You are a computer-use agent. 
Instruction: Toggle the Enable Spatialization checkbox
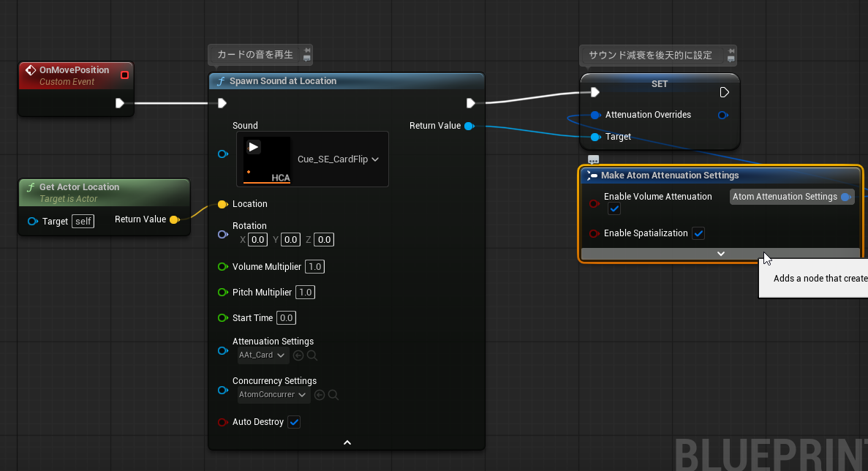[x=698, y=233]
